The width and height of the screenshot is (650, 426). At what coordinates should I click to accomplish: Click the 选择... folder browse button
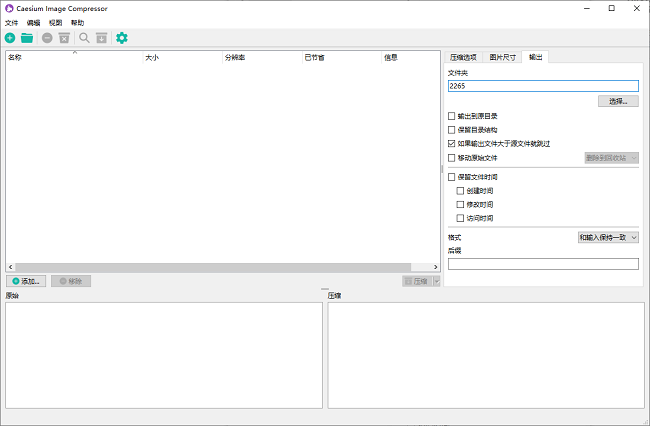617,101
